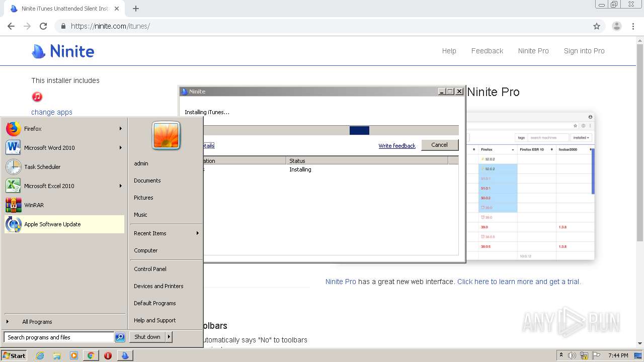Viewport: 644px width, 362px height.
Task: Open Shut down options arrow
Action: 169,337
